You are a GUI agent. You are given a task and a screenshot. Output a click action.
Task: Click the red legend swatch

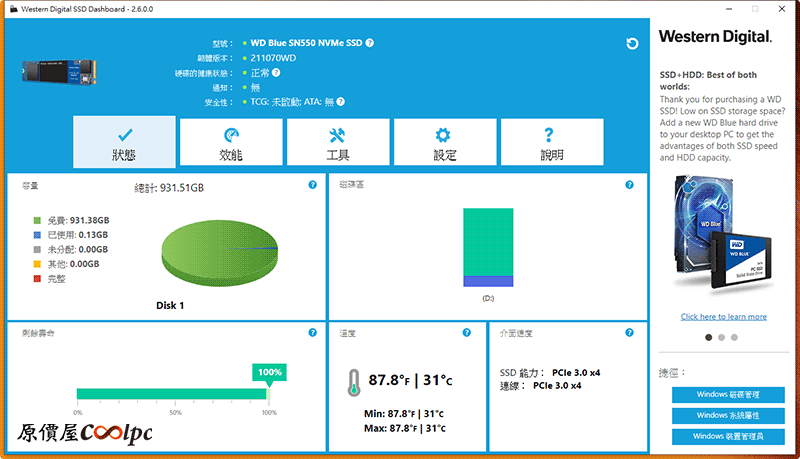37,278
